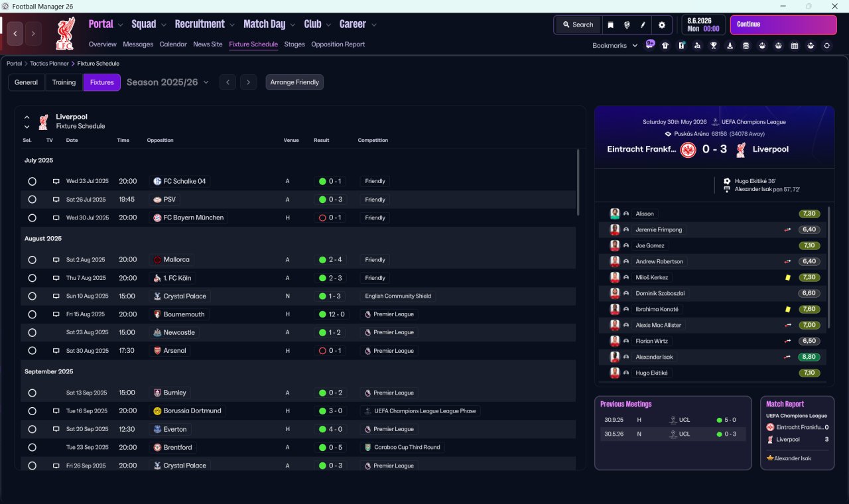849x504 pixels.
Task: Select the Newcastle fixture radio button
Action: click(x=32, y=332)
